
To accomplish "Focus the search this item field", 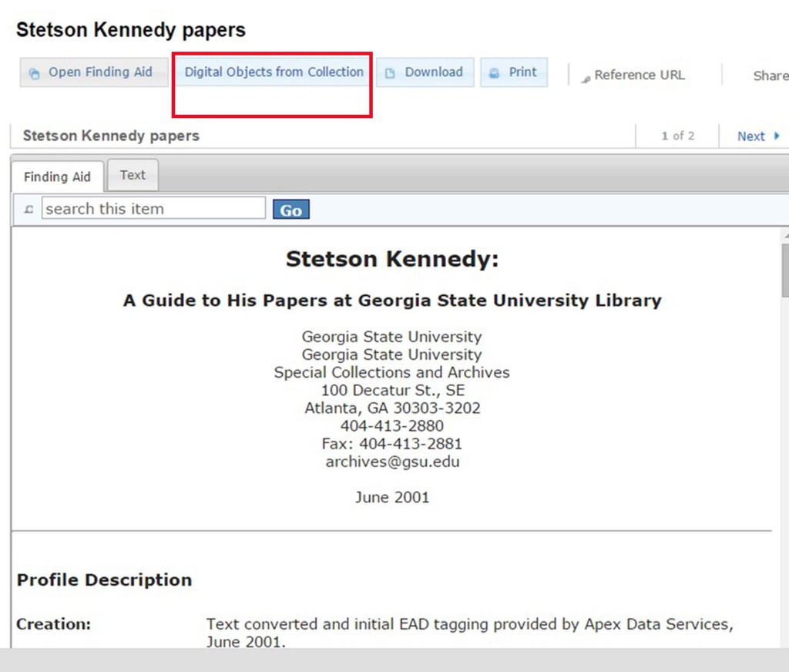I will coord(153,208).
